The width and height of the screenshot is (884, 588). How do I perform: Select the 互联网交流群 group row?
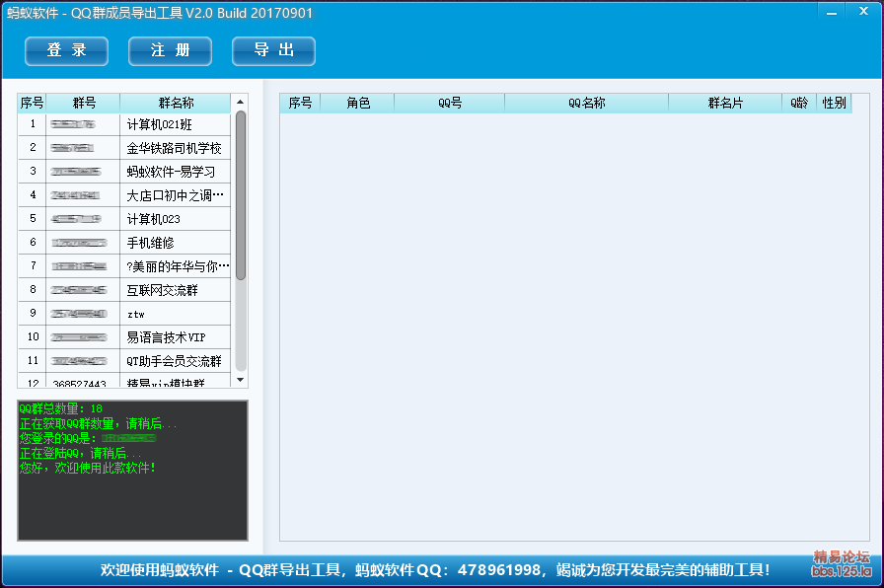(124, 290)
